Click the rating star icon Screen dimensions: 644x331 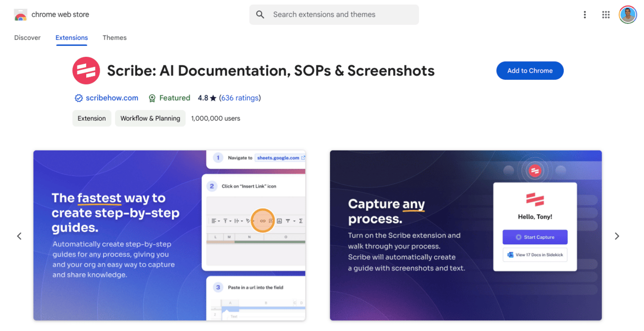coord(213,98)
